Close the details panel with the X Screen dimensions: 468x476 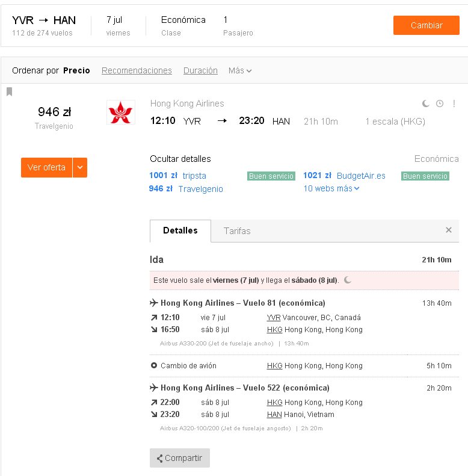pyautogui.click(x=449, y=230)
